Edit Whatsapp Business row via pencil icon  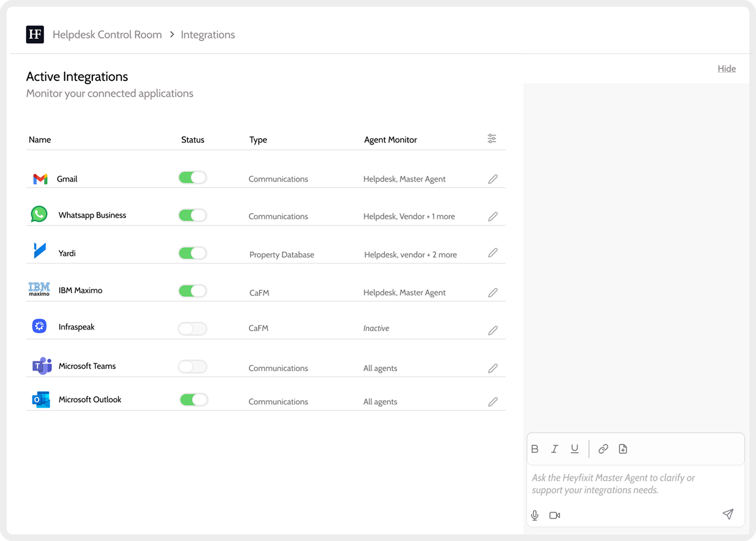(x=493, y=216)
